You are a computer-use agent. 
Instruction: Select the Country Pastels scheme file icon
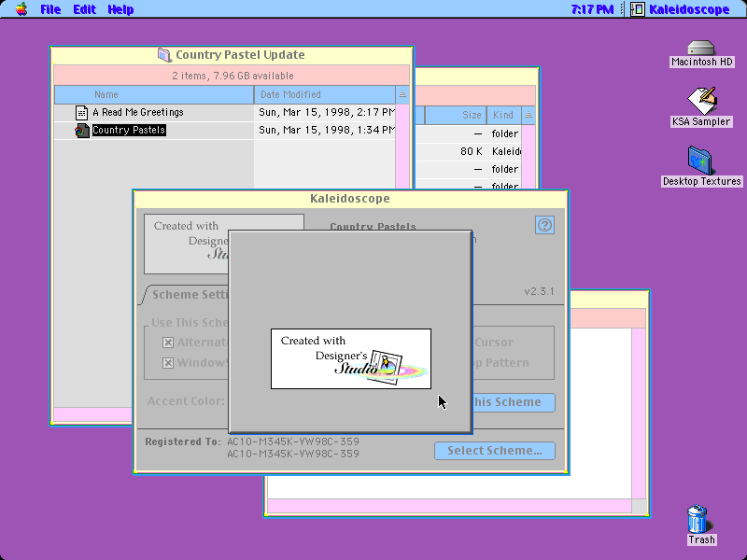coord(81,131)
